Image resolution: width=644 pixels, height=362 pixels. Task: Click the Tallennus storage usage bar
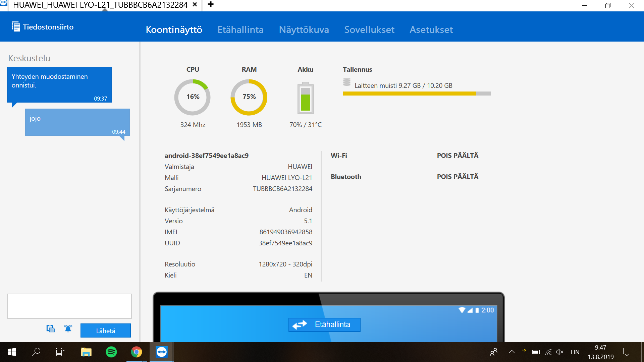click(x=416, y=94)
